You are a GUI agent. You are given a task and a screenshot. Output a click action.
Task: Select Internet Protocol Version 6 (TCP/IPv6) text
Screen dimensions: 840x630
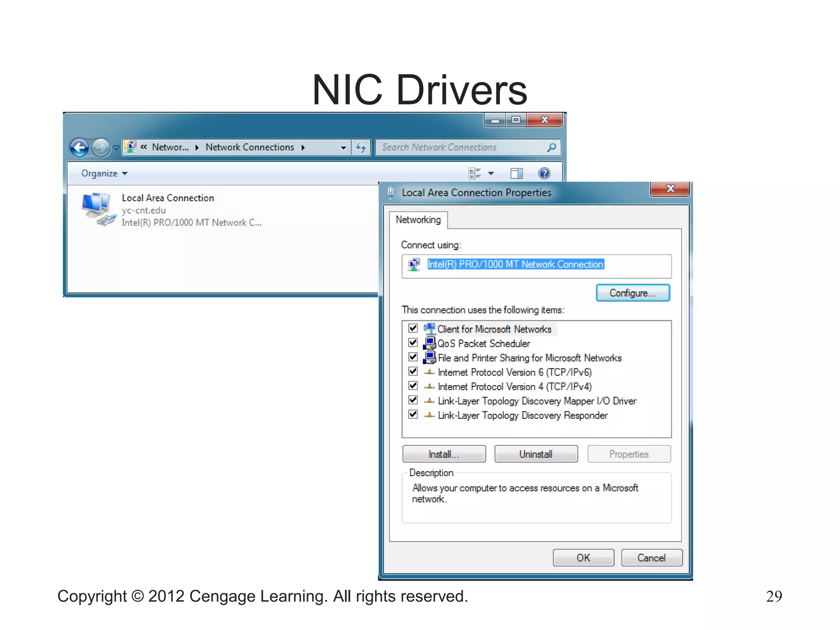point(515,372)
